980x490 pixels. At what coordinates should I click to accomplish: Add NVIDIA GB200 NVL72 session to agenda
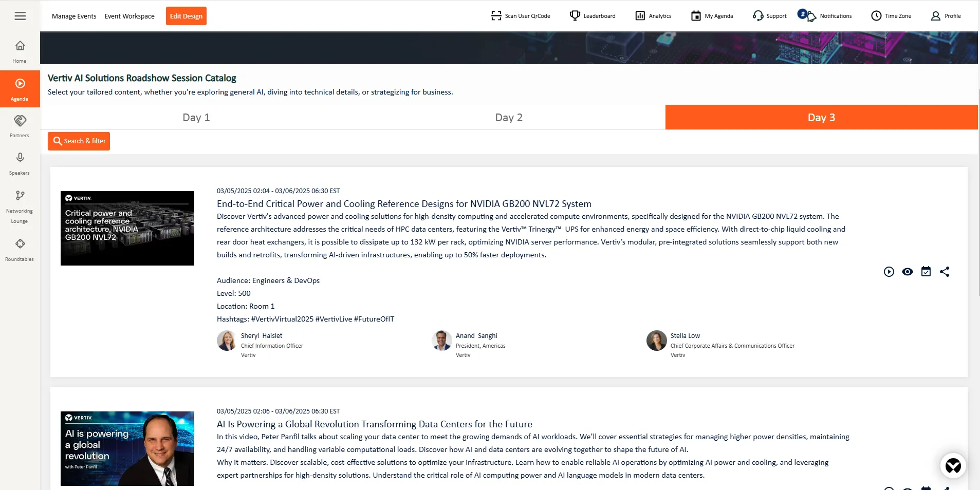point(926,272)
